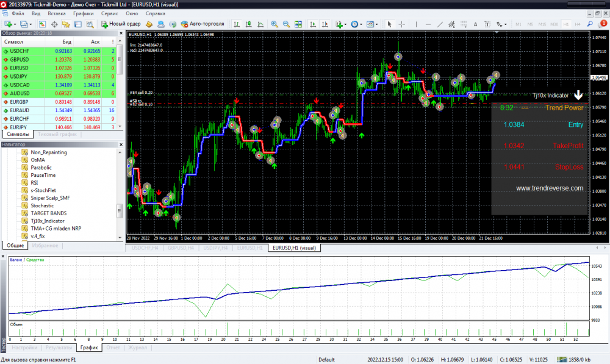The height and width of the screenshot is (364, 610).
Task: Select the crosshair tool
Action: [x=402, y=24]
